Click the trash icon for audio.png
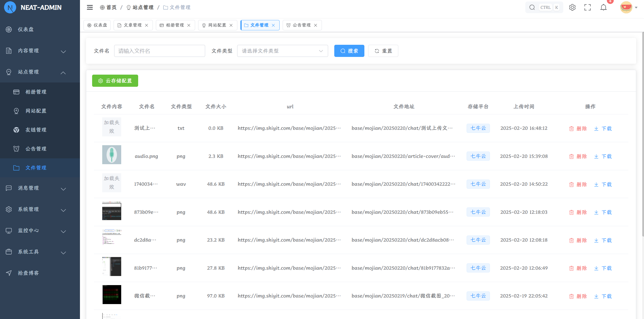Image resolution: width=644 pixels, height=319 pixels. click(571, 156)
